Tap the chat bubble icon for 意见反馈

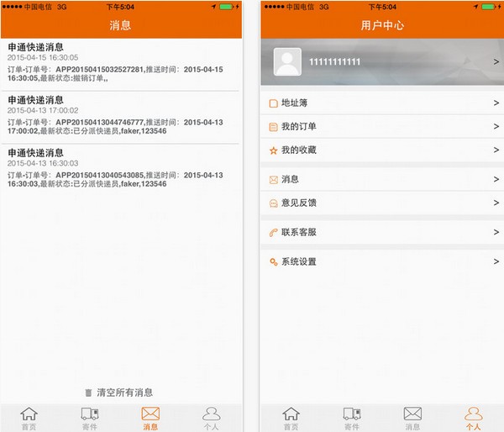click(273, 203)
